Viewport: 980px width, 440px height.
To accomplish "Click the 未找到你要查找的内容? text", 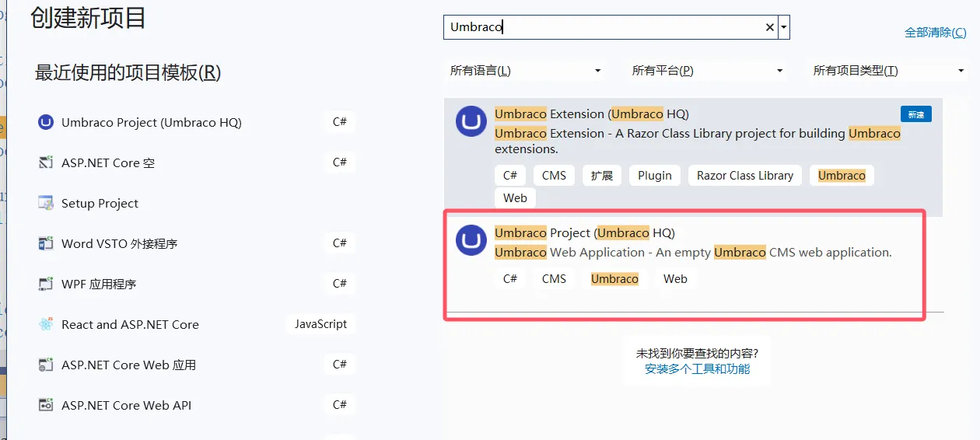I will click(697, 353).
